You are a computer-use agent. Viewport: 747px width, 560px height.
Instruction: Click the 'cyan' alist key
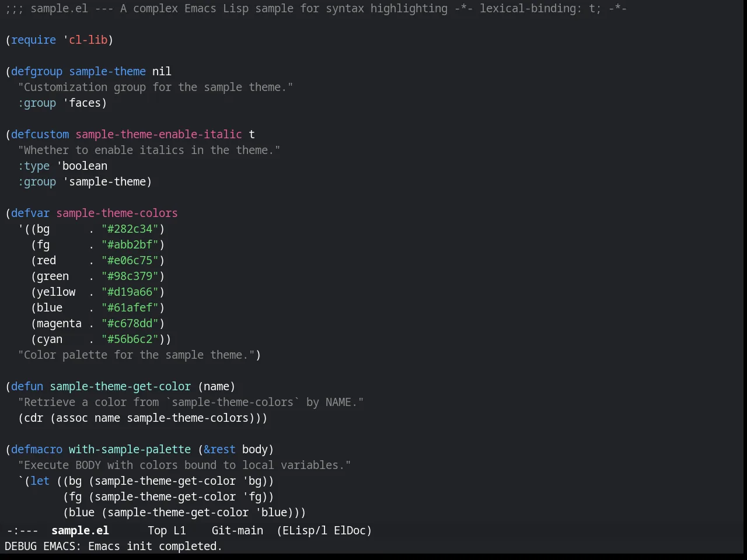click(50, 339)
